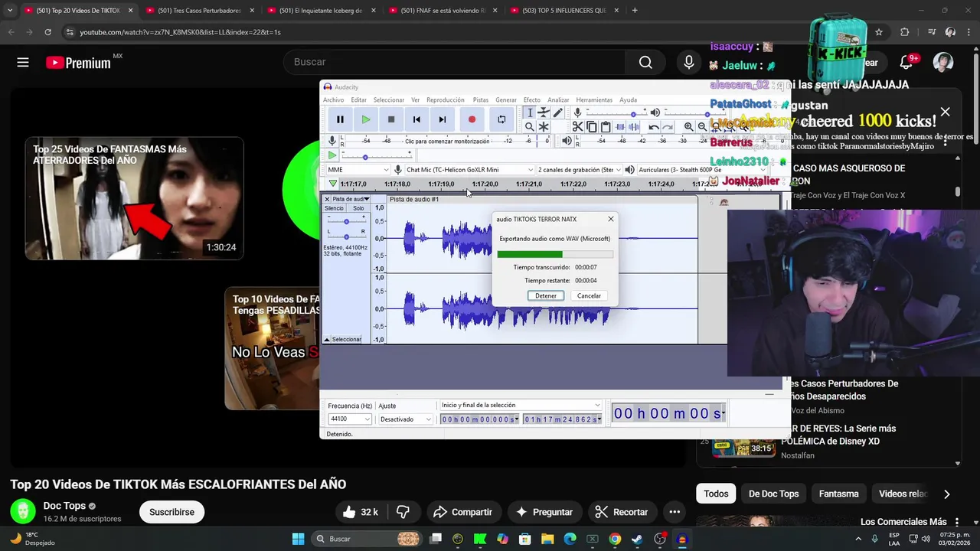Open the recording channels dropdown
The height and width of the screenshot is (551, 980).
coord(578,170)
